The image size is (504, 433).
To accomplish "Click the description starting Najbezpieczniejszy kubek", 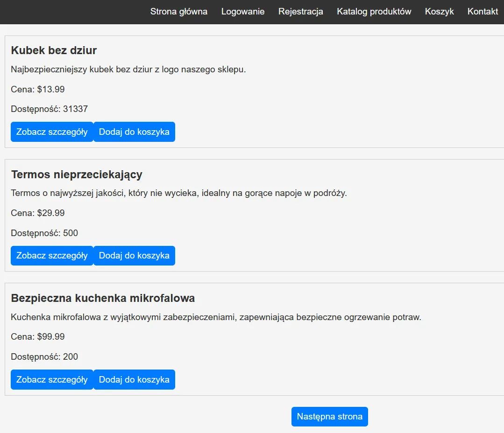I will (128, 70).
